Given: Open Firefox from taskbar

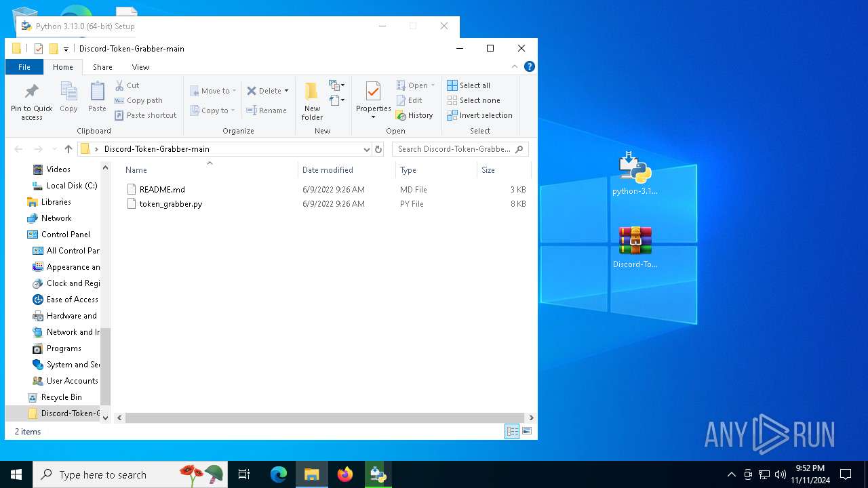Looking at the screenshot, I should click(x=345, y=474).
